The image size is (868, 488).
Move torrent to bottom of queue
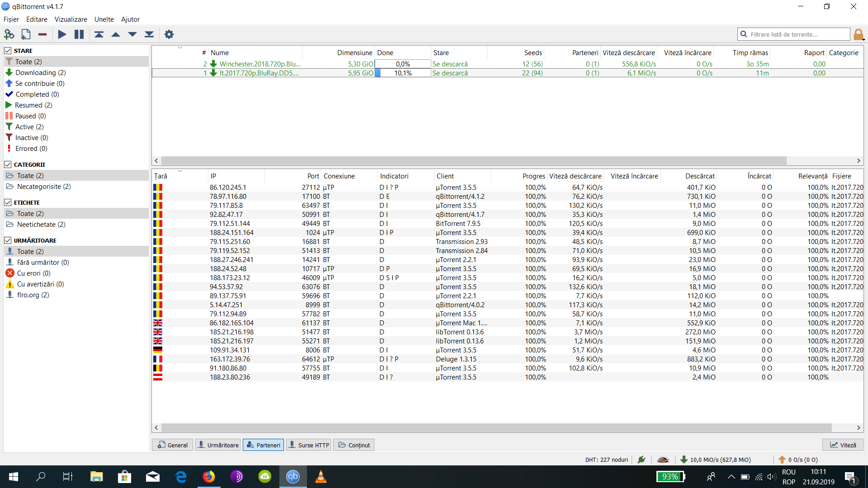pos(149,34)
